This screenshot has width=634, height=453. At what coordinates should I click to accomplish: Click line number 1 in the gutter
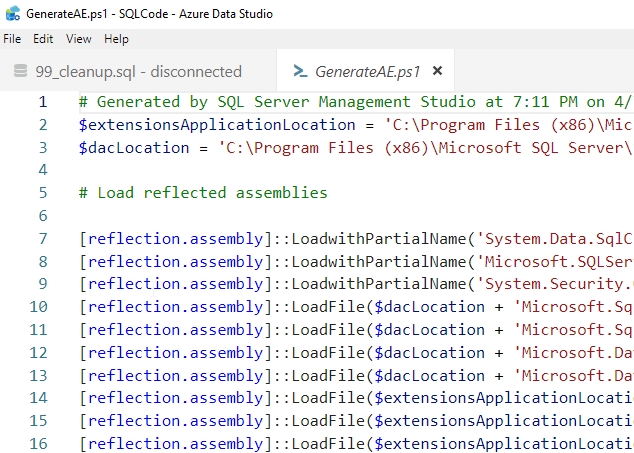[42, 102]
